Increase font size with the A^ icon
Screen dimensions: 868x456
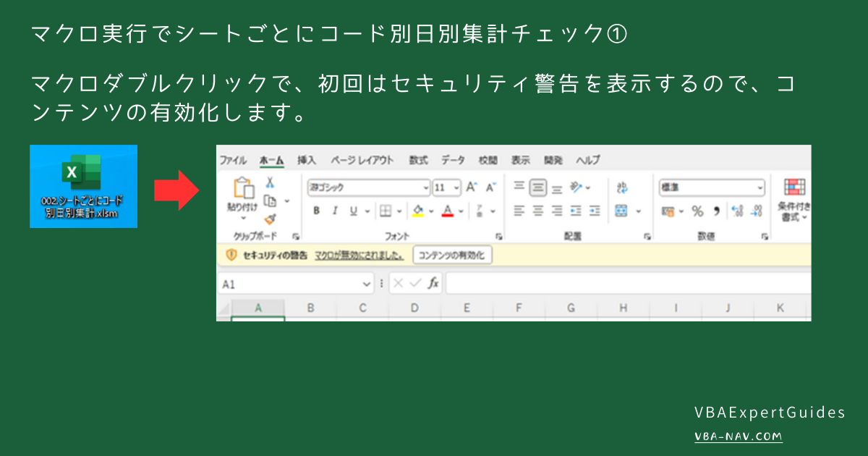[471, 187]
